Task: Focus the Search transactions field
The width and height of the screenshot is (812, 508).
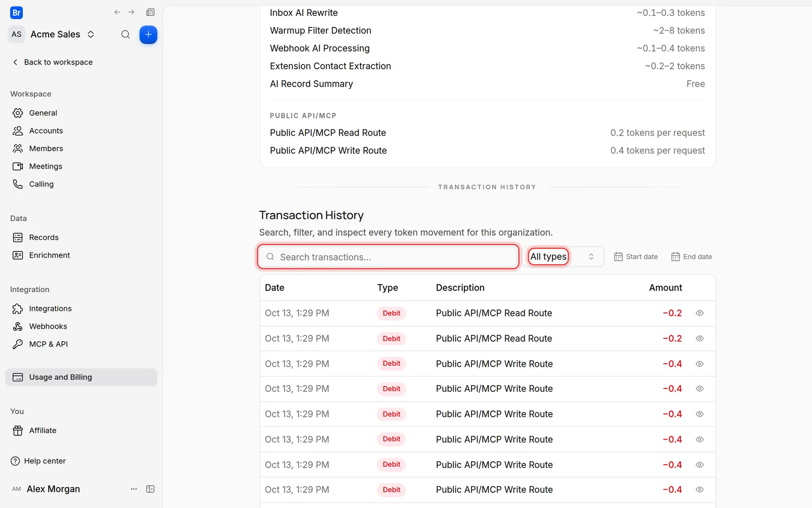Action: click(388, 257)
